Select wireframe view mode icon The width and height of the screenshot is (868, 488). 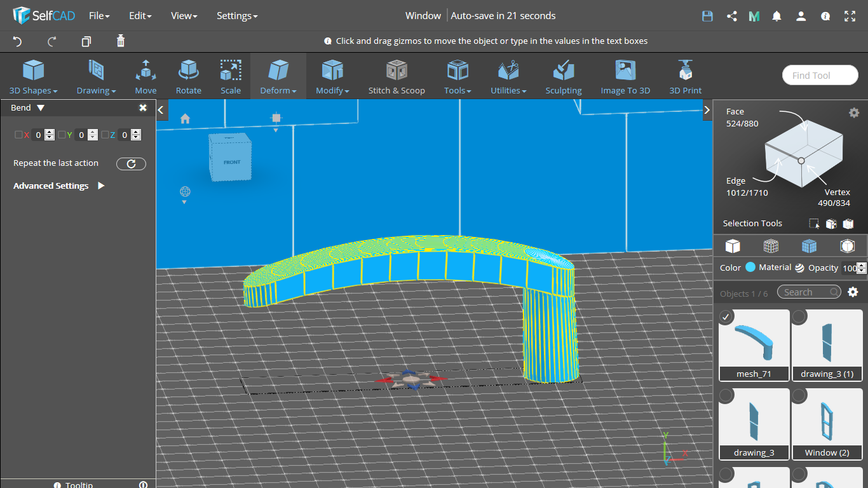(x=771, y=246)
